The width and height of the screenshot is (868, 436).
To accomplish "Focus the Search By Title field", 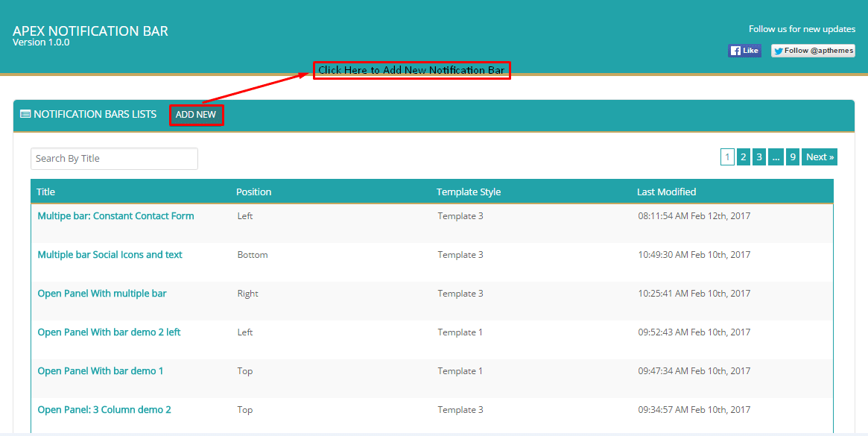I will click(x=114, y=159).
